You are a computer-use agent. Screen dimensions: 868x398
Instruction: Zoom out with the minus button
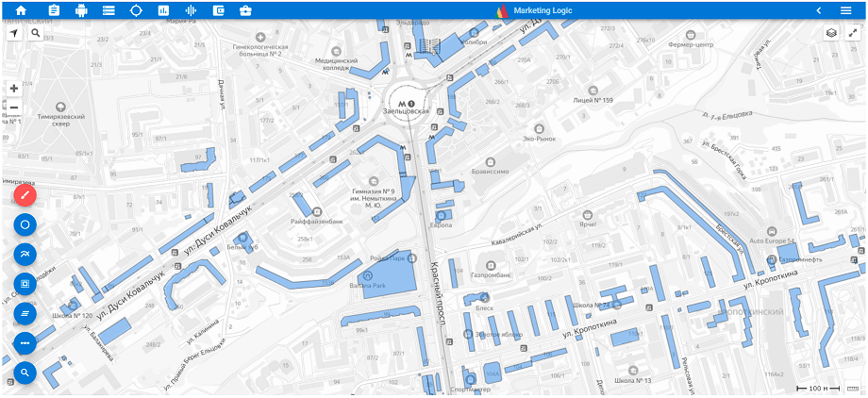[x=14, y=107]
